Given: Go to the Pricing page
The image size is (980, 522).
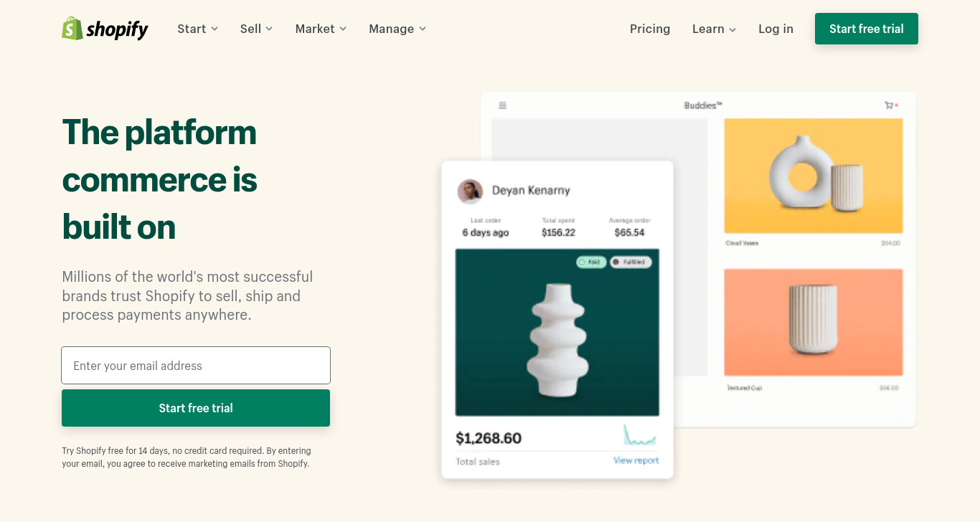Looking at the screenshot, I should [650, 29].
